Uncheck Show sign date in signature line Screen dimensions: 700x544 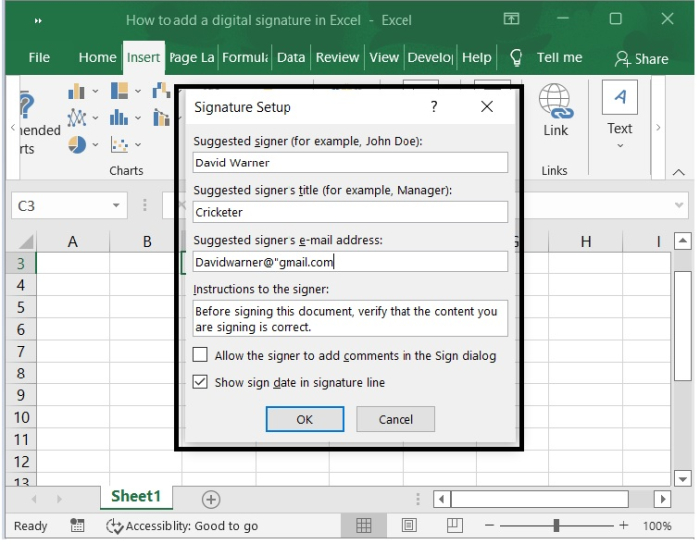[200, 382]
